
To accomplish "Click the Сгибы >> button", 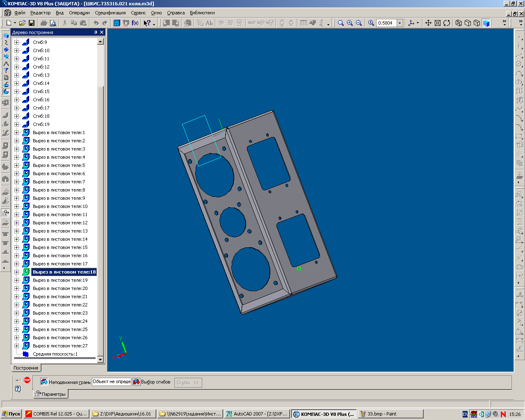I will [x=188, y=383].
